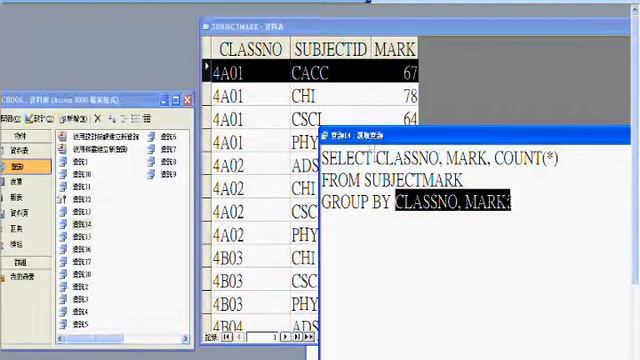The height and width of the screenshot is (360, 640).
Task: Select the 查詢6 query entry
Action: (x=162, y=137)
